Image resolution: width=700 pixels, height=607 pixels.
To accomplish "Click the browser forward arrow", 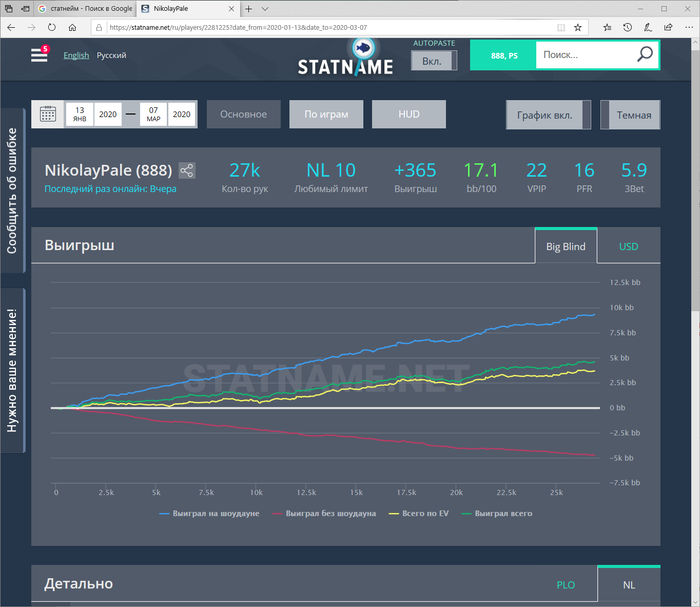I will (31, 28).
